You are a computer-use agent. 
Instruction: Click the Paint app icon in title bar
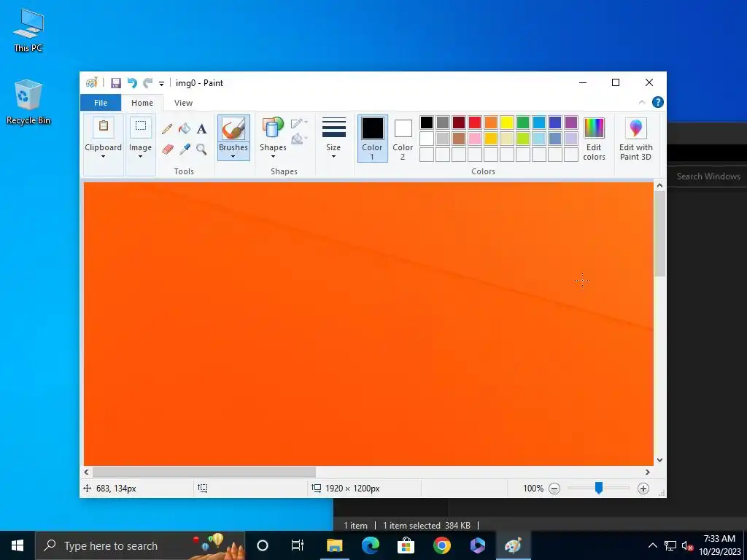[x=91, y=83]
